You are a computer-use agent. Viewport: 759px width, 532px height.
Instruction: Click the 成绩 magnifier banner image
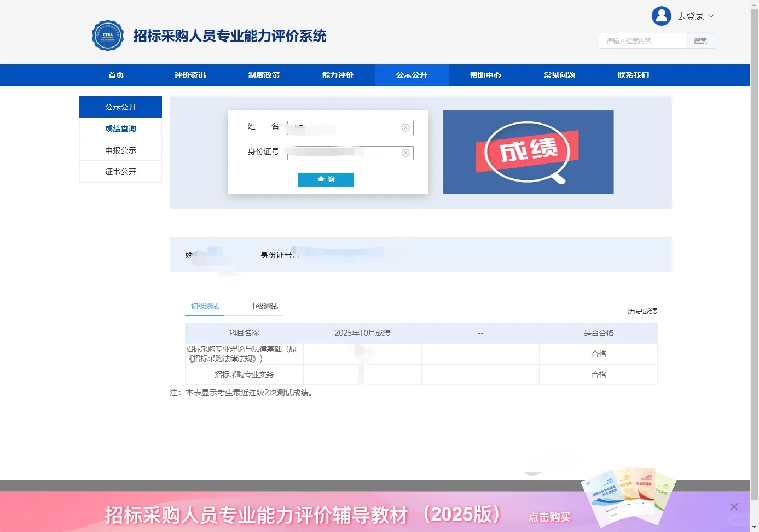pyautogui.click(x=528, y=152)
